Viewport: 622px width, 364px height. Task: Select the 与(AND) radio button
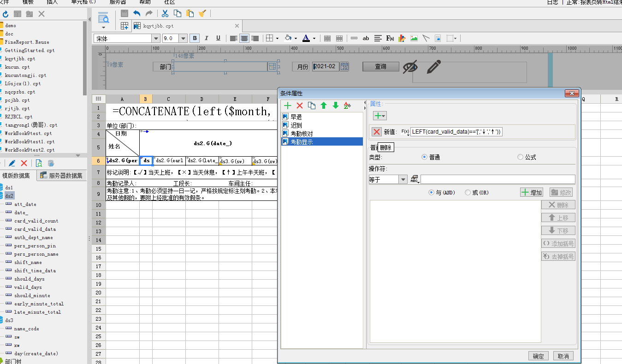coord(432,193)
